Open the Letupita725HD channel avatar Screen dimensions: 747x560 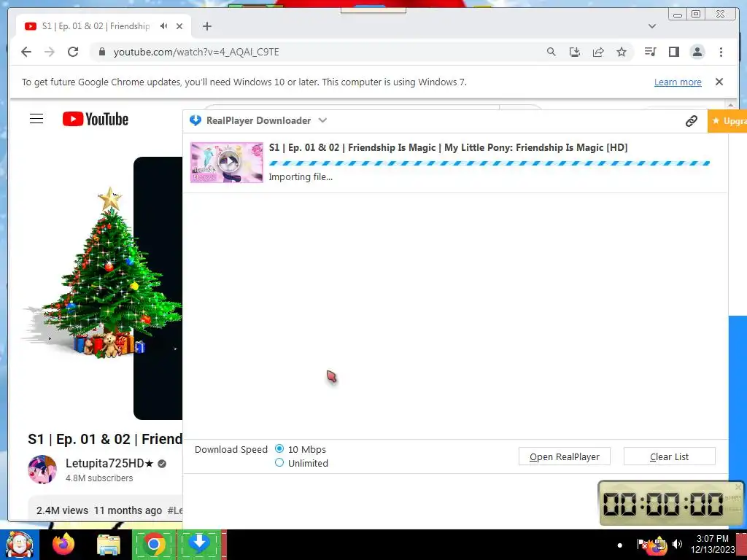[42, 470]
